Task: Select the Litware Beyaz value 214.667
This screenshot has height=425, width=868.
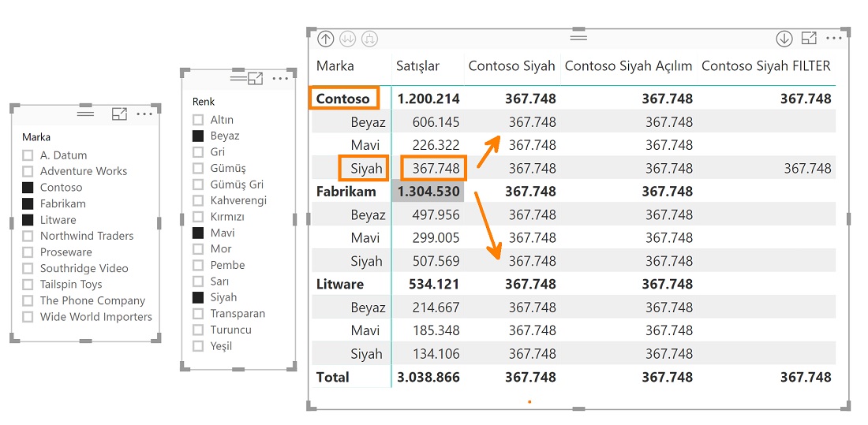Action: click(436, 308)
